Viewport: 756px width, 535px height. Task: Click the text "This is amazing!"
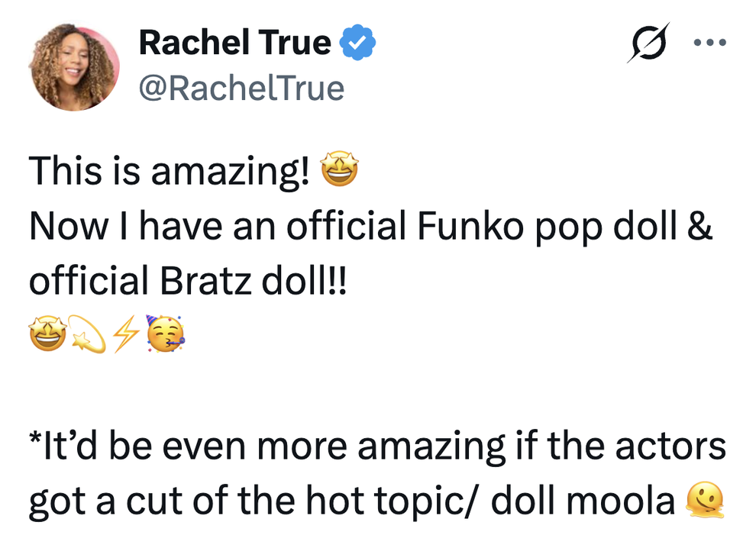click(170, 171)
